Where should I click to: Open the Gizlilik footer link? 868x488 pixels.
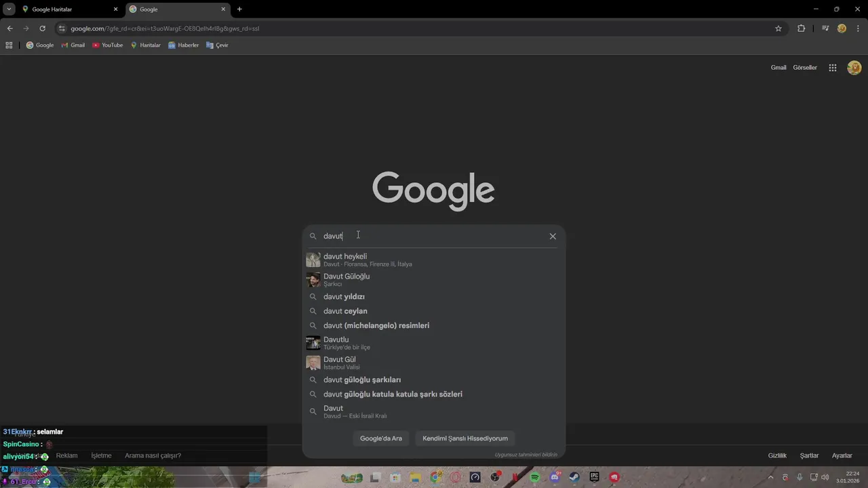(777, 455)
